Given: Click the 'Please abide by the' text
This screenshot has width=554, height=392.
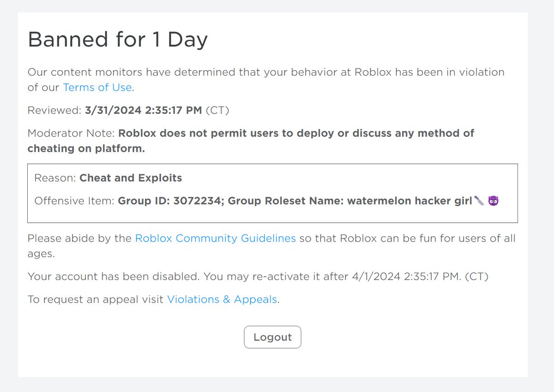Looking at the screenshot, I should pyautogui.click(x=80, y=238).
